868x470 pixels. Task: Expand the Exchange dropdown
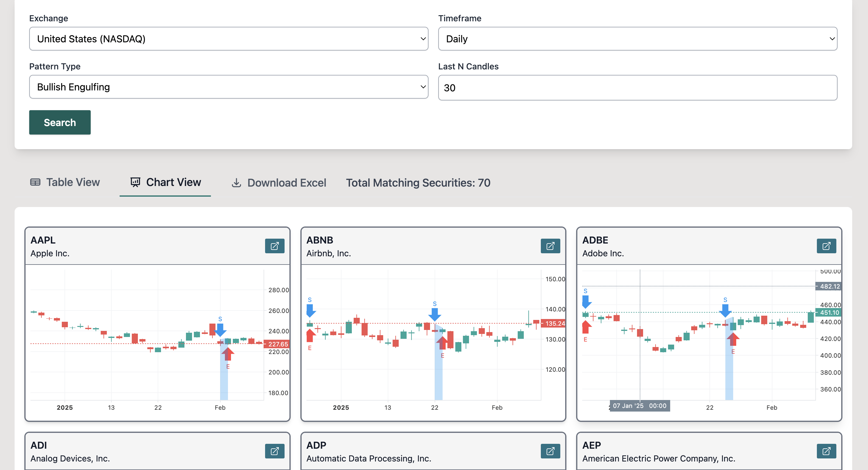(229, 39)
